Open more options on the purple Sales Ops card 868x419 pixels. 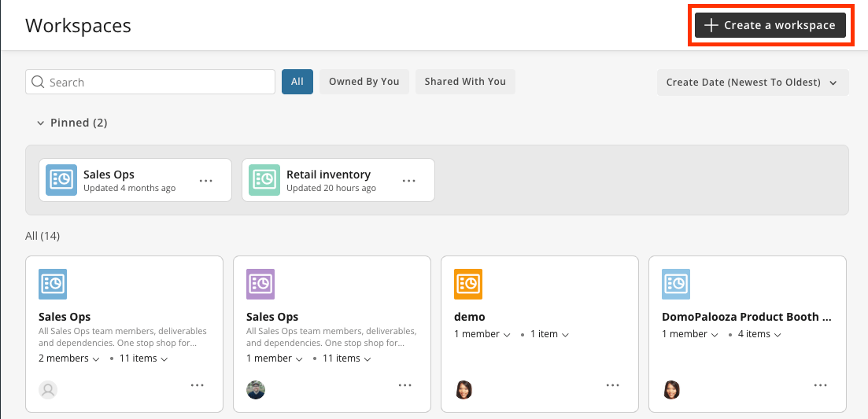pyautogui.click(x=405, y=385)
